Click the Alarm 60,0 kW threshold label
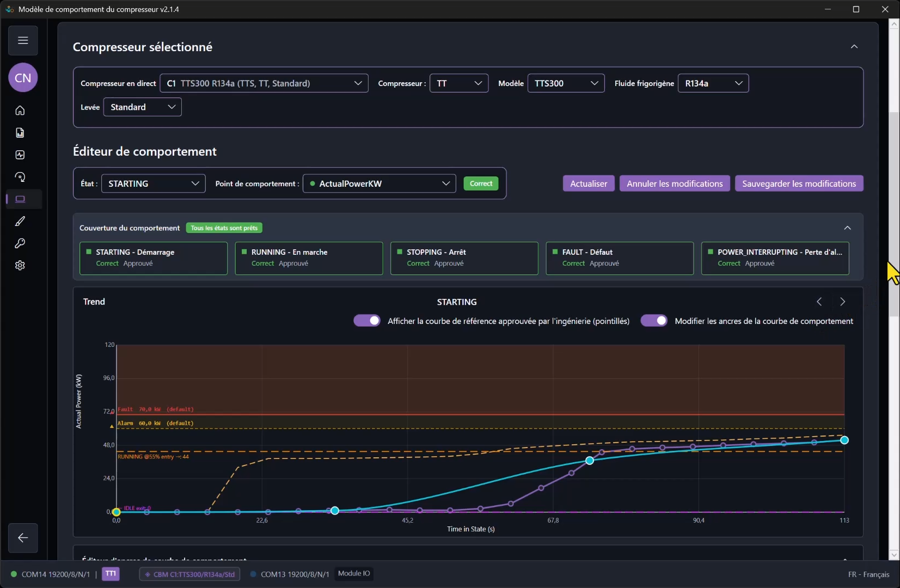The width and height of the screenshot is (900, 588). [156, 423]
